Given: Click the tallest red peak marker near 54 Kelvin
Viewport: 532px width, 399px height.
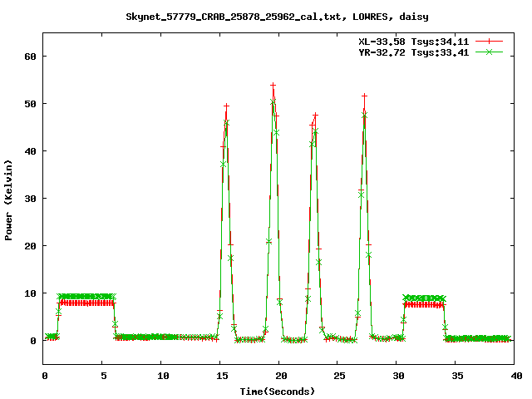Looking at the screenshot, I should click(273, 85).
